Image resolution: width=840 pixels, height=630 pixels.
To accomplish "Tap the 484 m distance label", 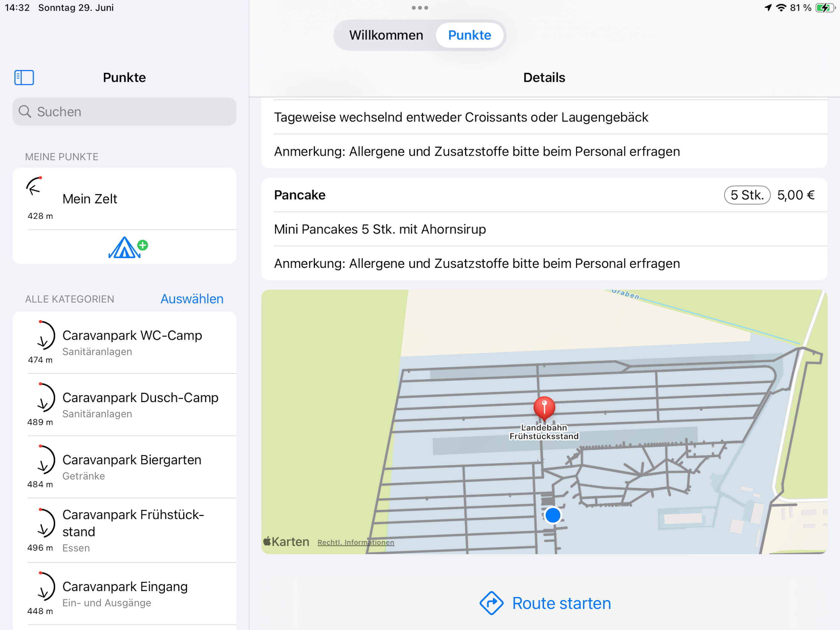I will click(x=40, y=484).
